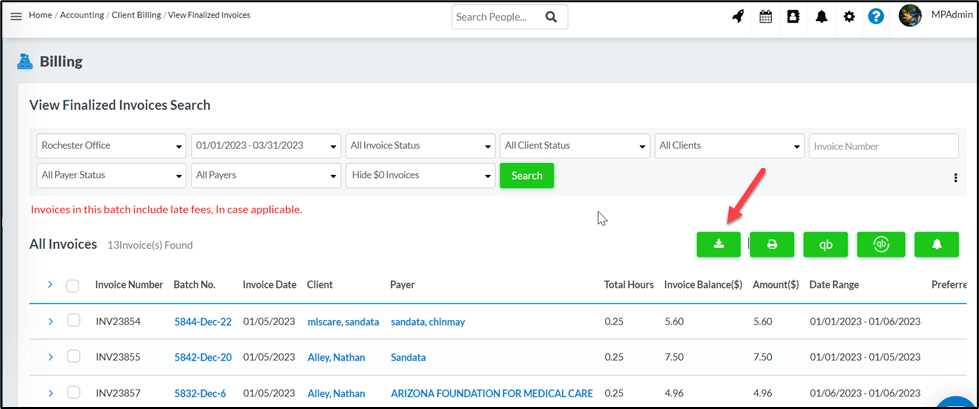Open the settings gear icon

pyautogui.click(x=849, y=17)
